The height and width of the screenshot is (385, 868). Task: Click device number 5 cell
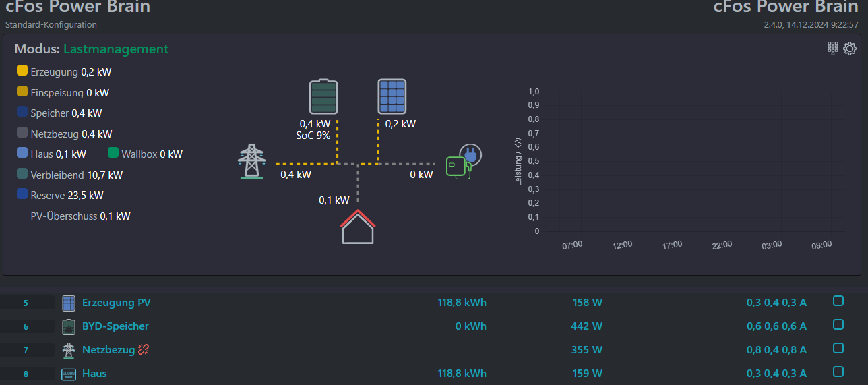pos(26,303)
